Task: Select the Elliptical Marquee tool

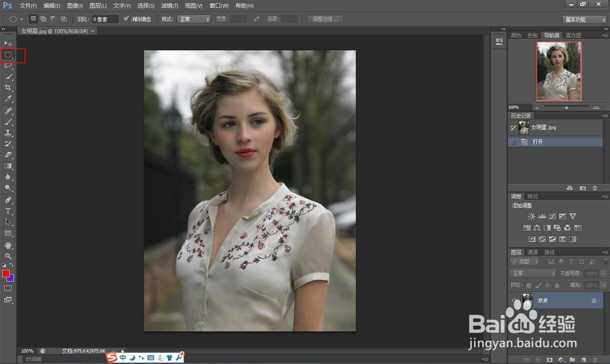Action: pyautogui.click(x=8, y=55)
